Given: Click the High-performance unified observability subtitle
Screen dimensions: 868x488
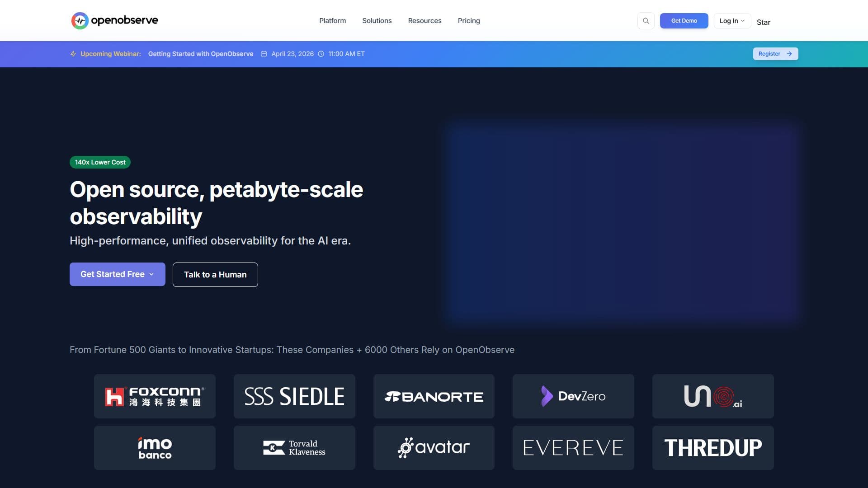Looking at the screenshot, I should click(210, 241).
